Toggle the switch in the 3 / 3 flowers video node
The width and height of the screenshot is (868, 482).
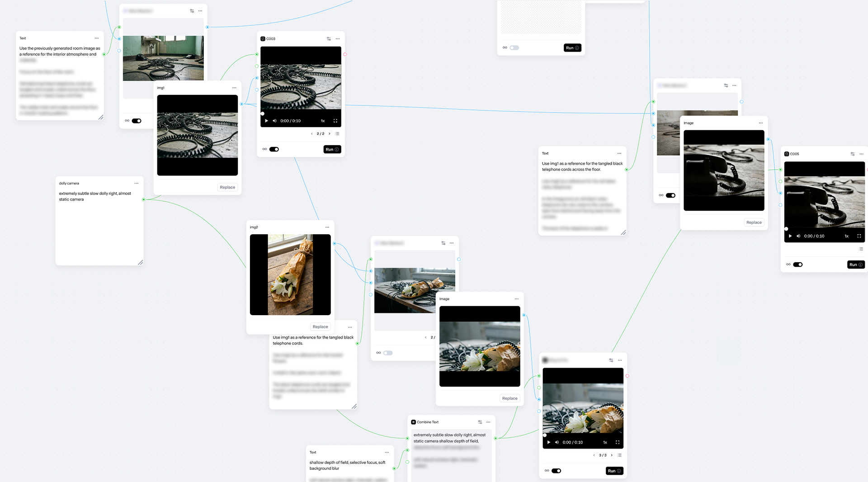point(557,471)
